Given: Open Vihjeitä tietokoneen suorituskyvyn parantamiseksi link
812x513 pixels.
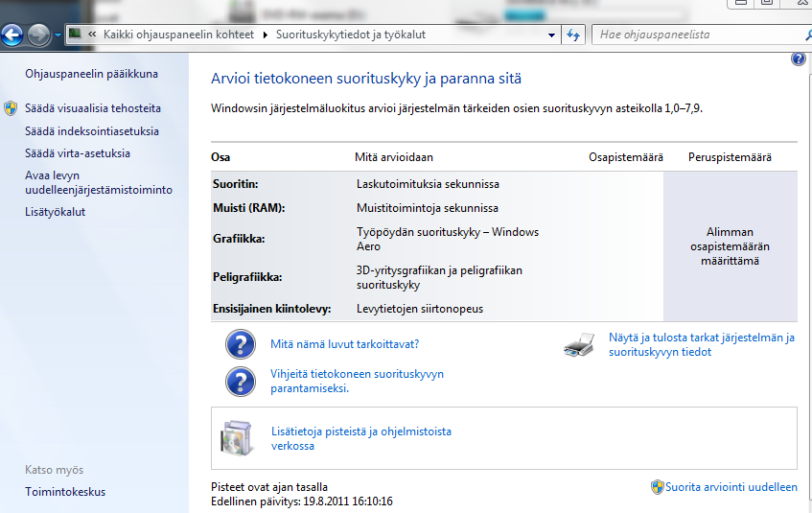Looking at the screenshot, I should coord(357,381).
